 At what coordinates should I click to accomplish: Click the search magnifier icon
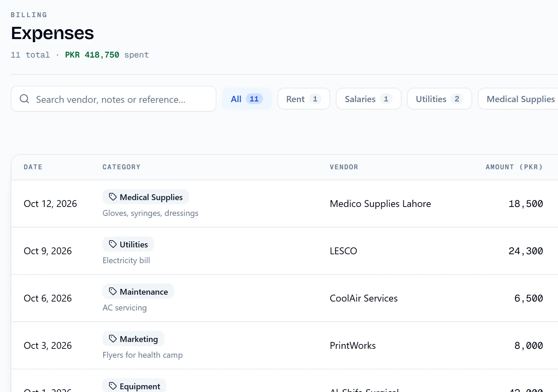[24, 99]
